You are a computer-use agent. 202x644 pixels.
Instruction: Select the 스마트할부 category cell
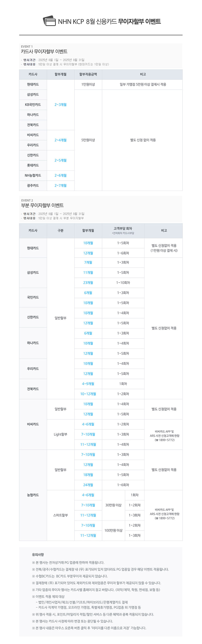point(61,515)
